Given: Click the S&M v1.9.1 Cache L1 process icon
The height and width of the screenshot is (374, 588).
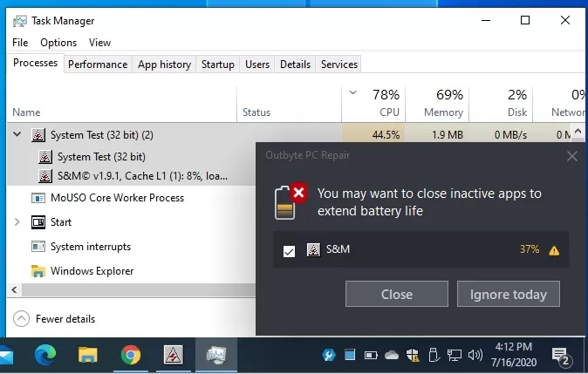Looking at the screenshot, I should [x=45, y=176].
